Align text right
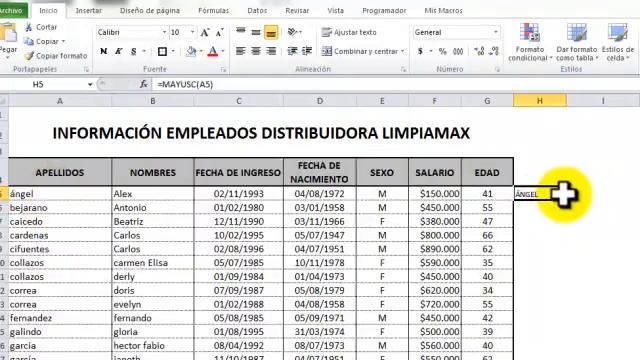The height and width of the screenshot is (360, 640). [x=271, y=51]
